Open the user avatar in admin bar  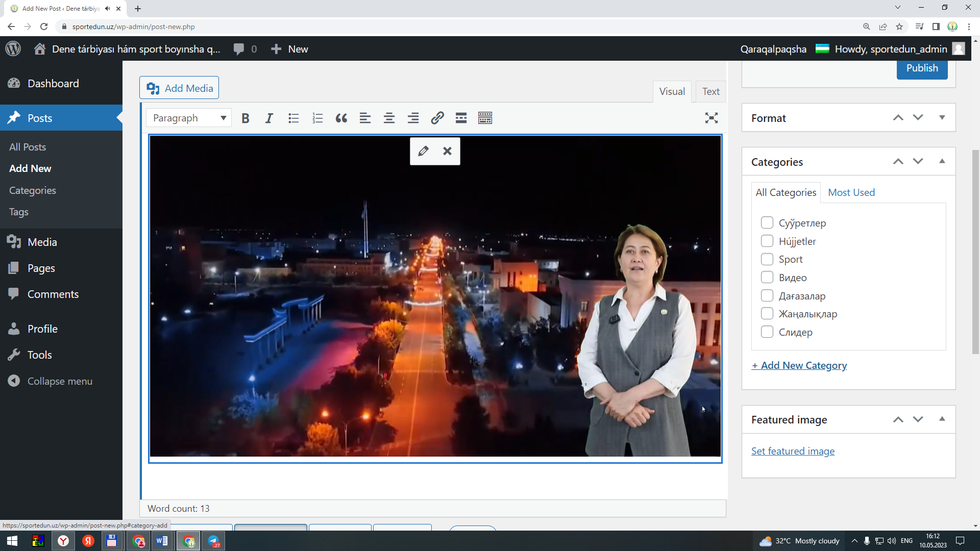coord(959,49)
